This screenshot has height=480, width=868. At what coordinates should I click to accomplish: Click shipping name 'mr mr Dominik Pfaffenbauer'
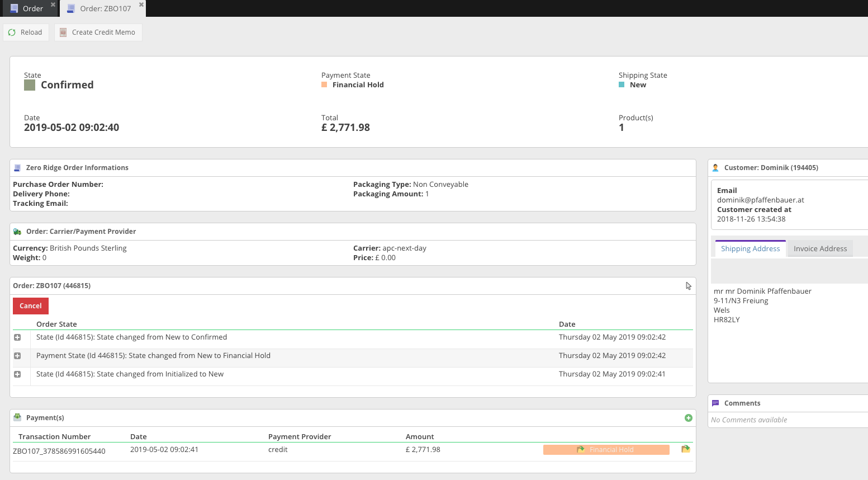[762, 291]
